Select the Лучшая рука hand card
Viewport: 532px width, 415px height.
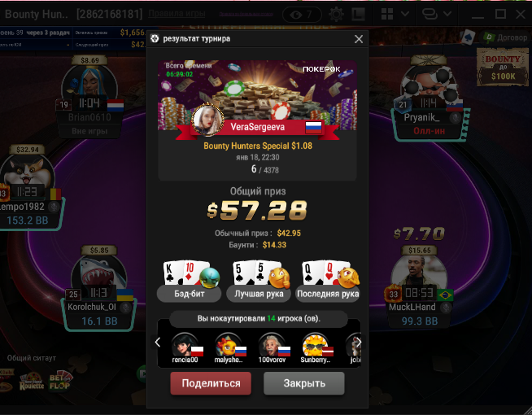259,282
